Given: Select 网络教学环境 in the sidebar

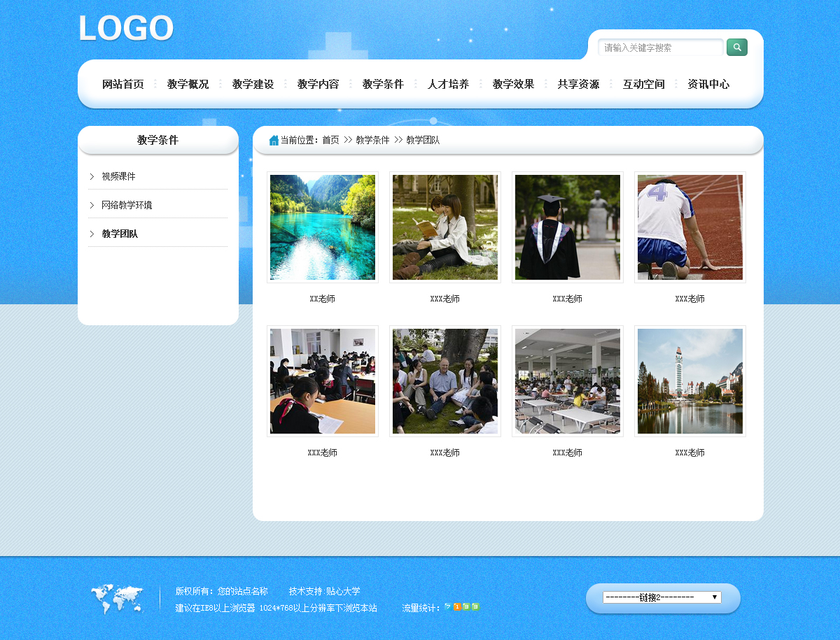Looking at the screenshot, I should coord(127,205).
